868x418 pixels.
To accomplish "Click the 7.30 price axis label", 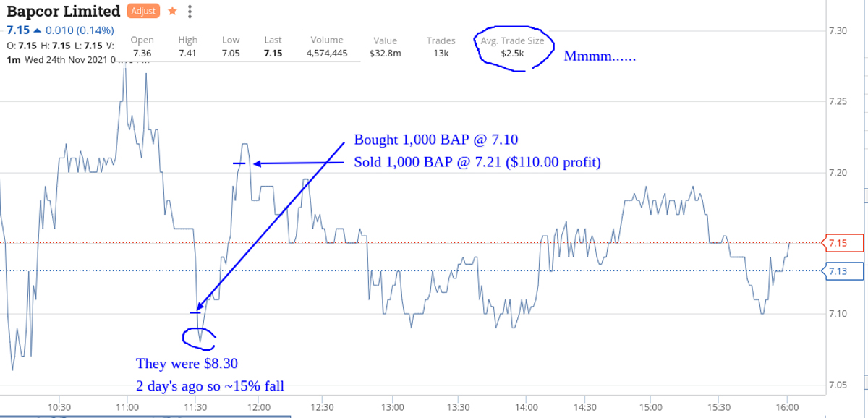I will [x=838, y=30].
